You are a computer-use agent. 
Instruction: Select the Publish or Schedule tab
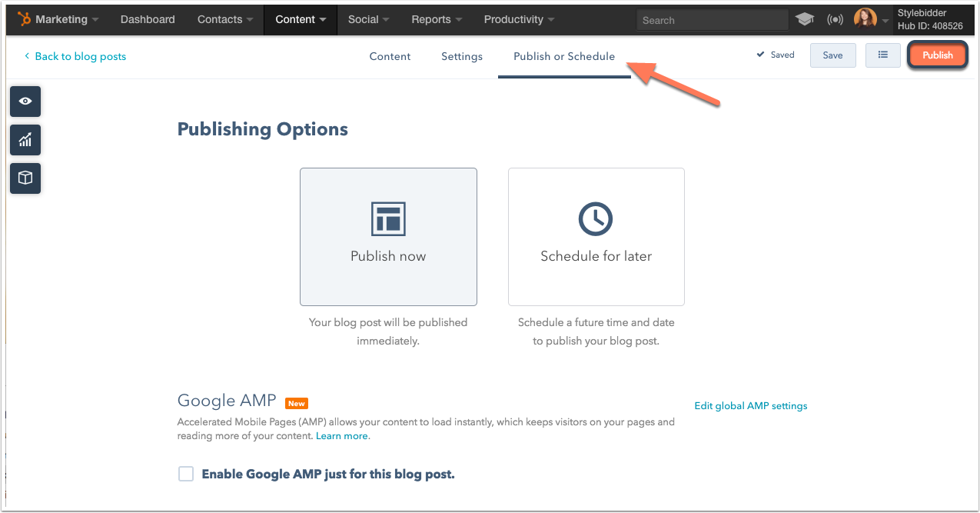[564, 56]
